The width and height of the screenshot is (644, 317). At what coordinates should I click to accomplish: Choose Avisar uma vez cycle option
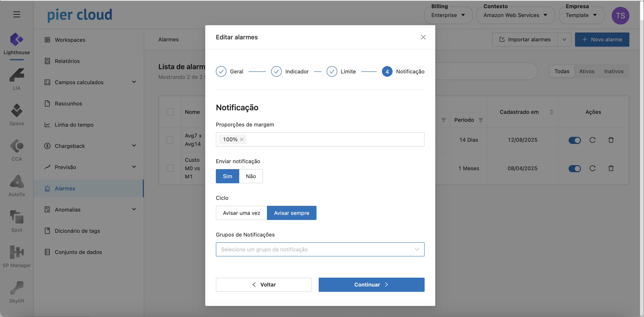click(x=241, y=213)
